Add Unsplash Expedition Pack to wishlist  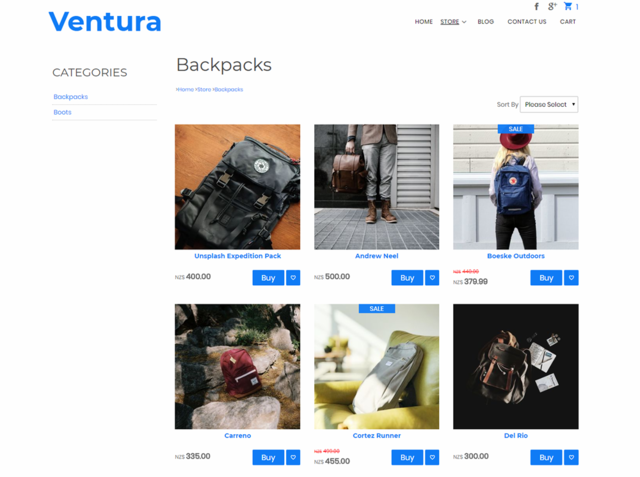coord(293,278)
